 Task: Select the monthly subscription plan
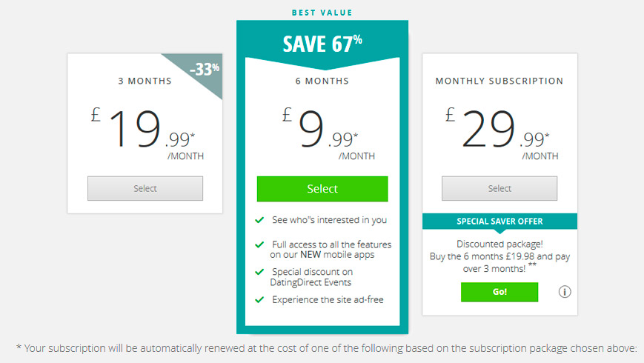(499, 188)
